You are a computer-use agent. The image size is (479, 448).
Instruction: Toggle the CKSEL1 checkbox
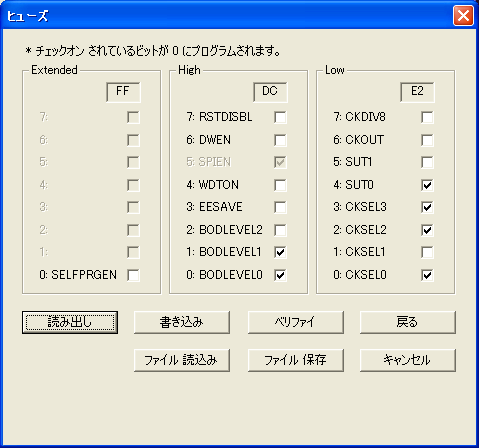[427, 252]
